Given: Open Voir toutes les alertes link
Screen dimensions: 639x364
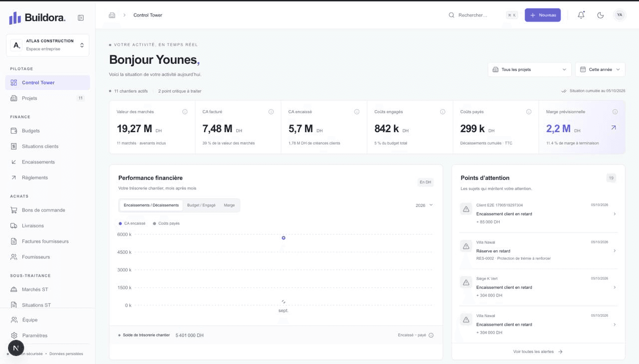Looking at the screenshot, I should point(538,352).
